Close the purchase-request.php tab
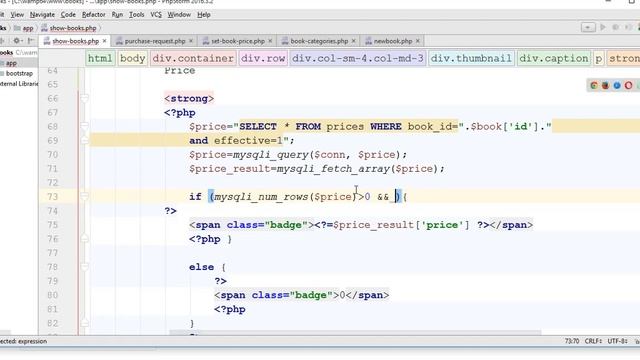The height and width of the screenshot is (360, 640). pyautogui.click(x=191, y=41)
